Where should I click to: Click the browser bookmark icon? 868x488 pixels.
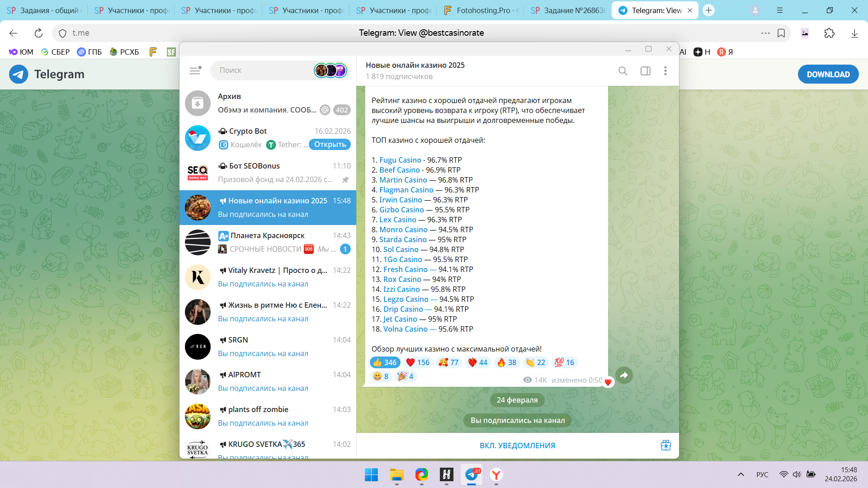click(x=781, y=33)
